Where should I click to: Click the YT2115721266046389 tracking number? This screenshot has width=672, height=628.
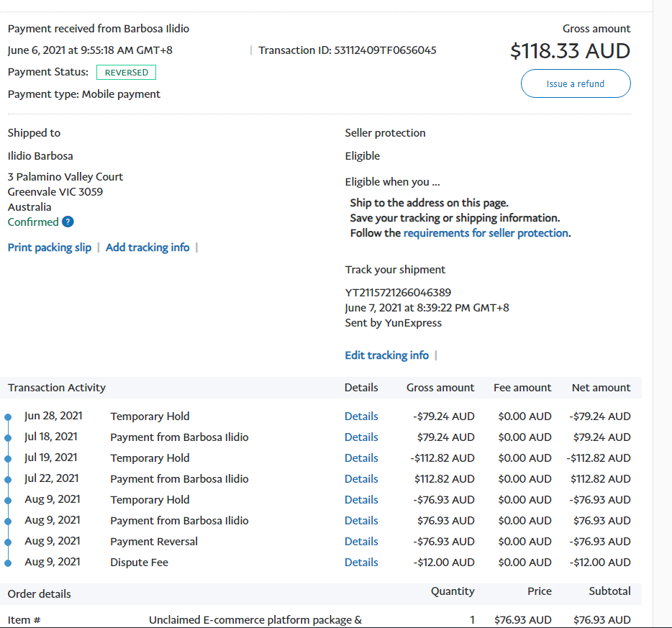click(398, 293)
